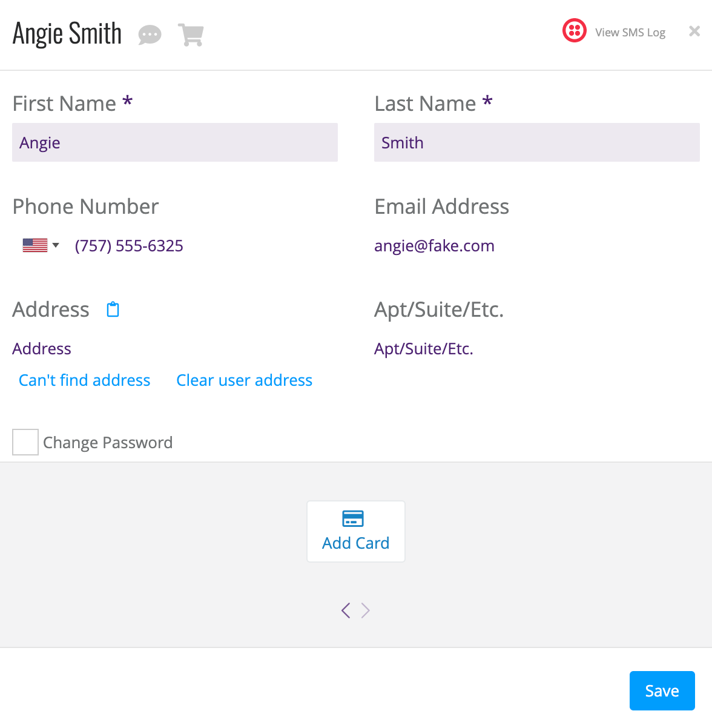
Task: Go to previous card with left chevron
Action: pos(346,610)
